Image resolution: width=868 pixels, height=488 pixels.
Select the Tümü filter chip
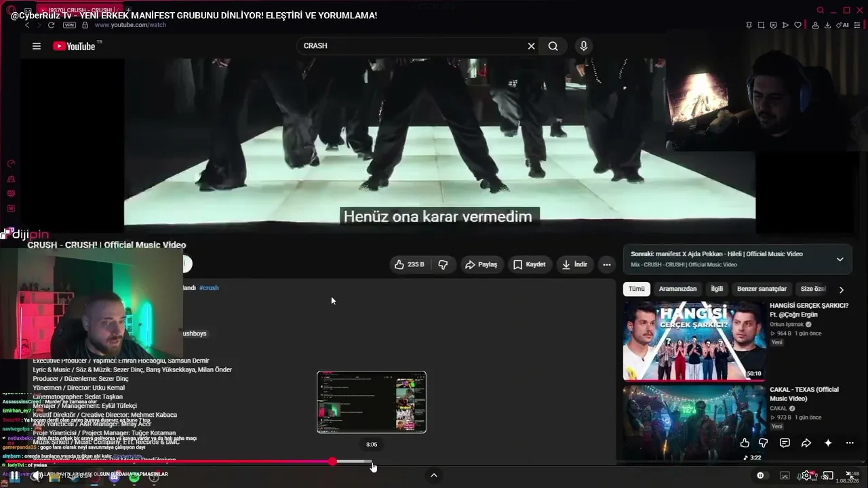pos(637,289)
